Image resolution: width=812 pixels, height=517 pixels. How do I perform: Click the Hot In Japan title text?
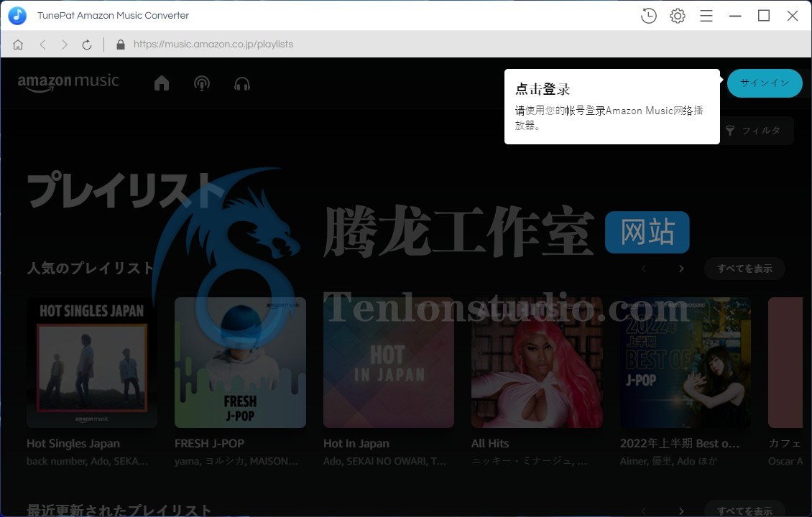pyautogui.click(x=356, y=444)
